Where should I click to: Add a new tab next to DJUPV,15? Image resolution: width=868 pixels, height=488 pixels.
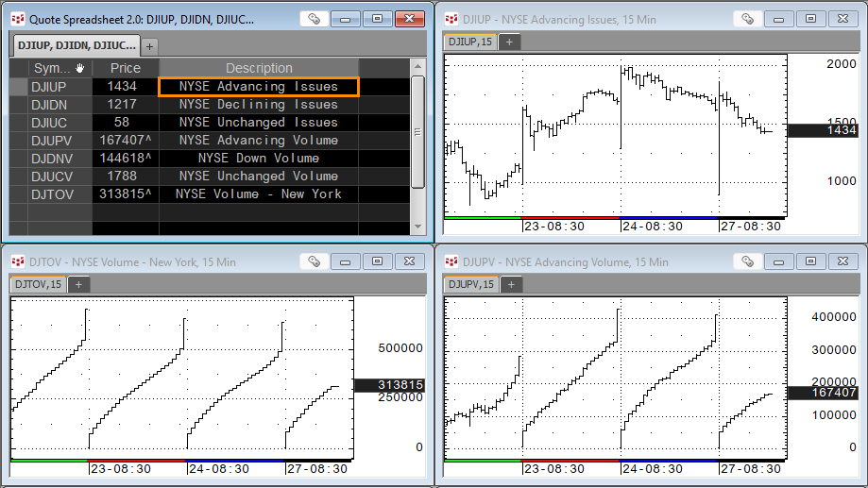coord(512,284)
